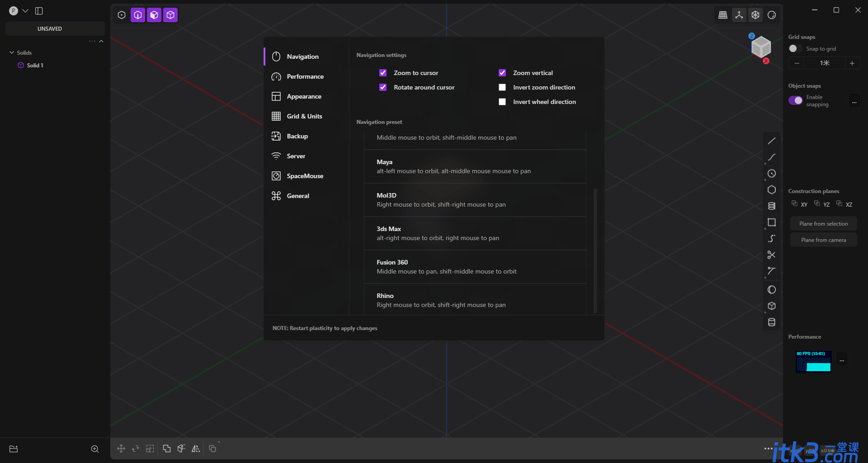Toggle edge selection mode
The image size is (868, 463).
(138, 15)
